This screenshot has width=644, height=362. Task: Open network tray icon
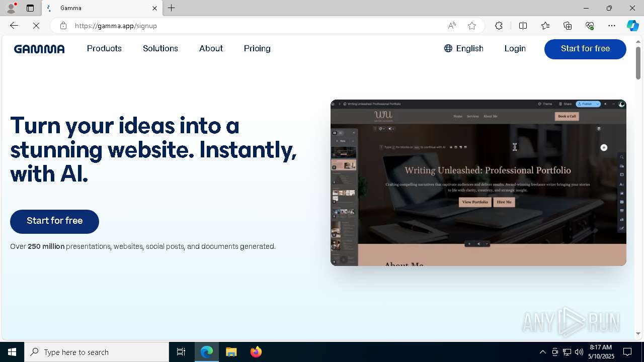567,352
